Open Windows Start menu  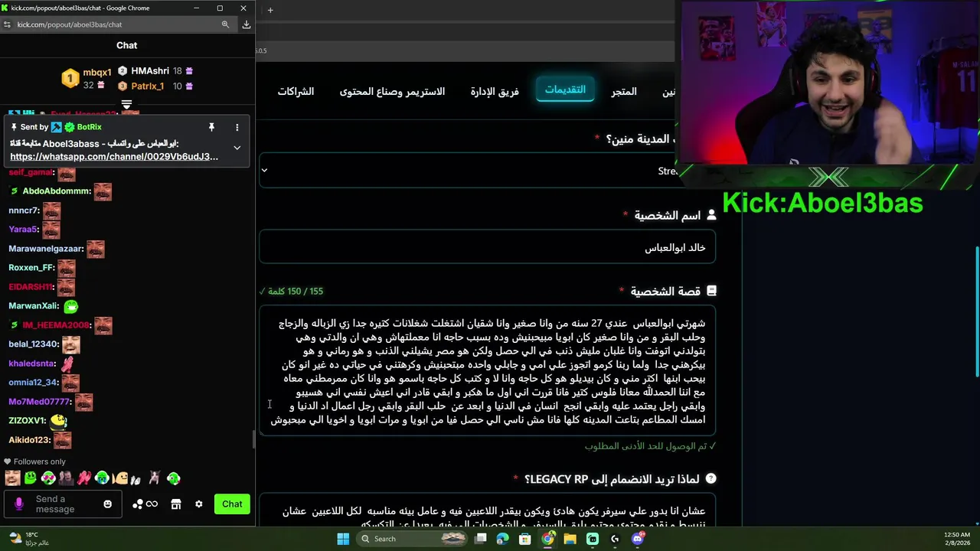coord(343,539)
